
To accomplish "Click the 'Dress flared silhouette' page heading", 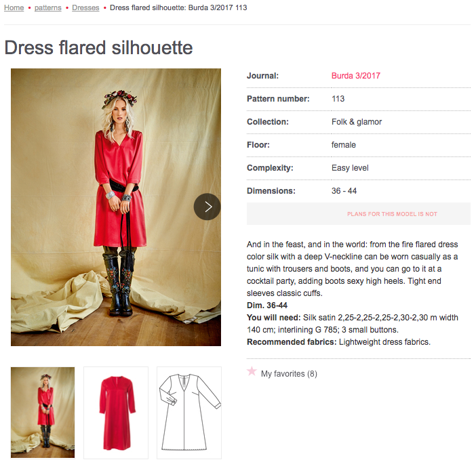I will coord(98,47).
